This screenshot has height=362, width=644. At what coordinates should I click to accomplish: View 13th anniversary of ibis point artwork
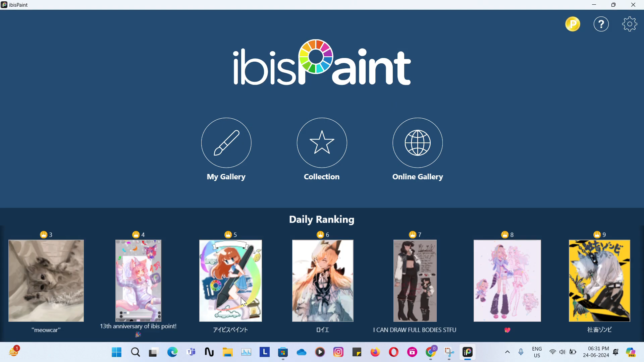click(x=138, y=280)
